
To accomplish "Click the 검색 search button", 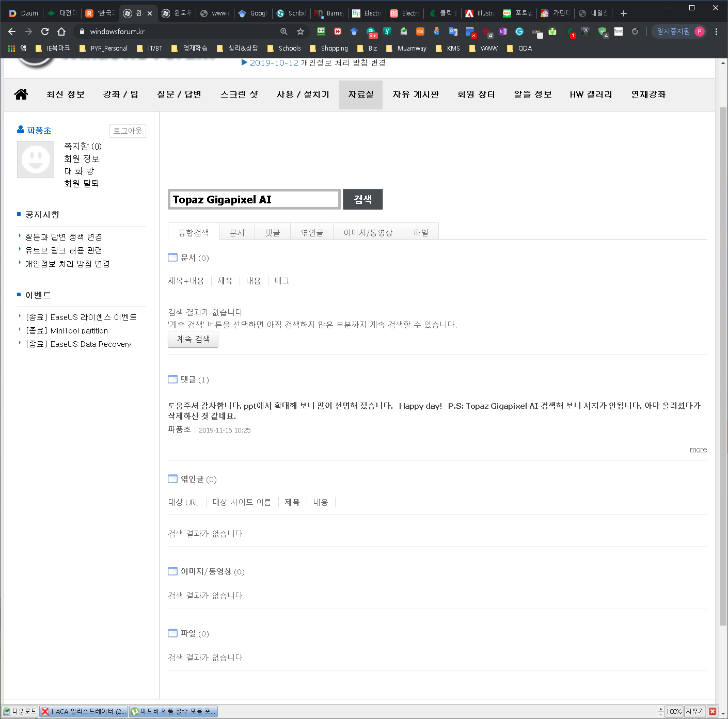I will (363, 199).
